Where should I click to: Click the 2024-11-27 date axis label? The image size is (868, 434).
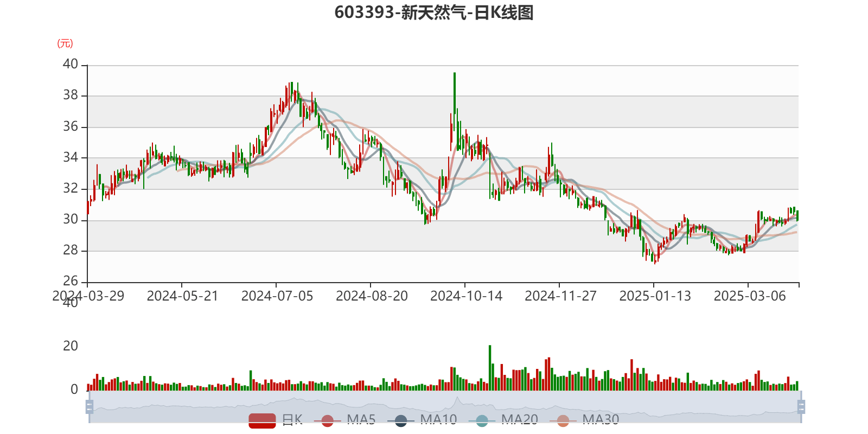[x=560, y=296]
